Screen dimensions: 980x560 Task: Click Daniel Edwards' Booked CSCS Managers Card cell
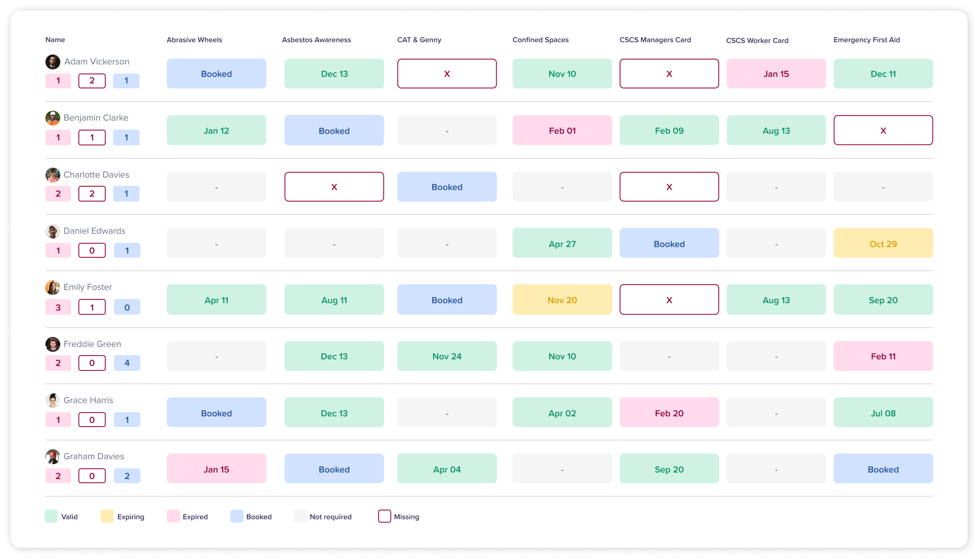pos(669,243)
